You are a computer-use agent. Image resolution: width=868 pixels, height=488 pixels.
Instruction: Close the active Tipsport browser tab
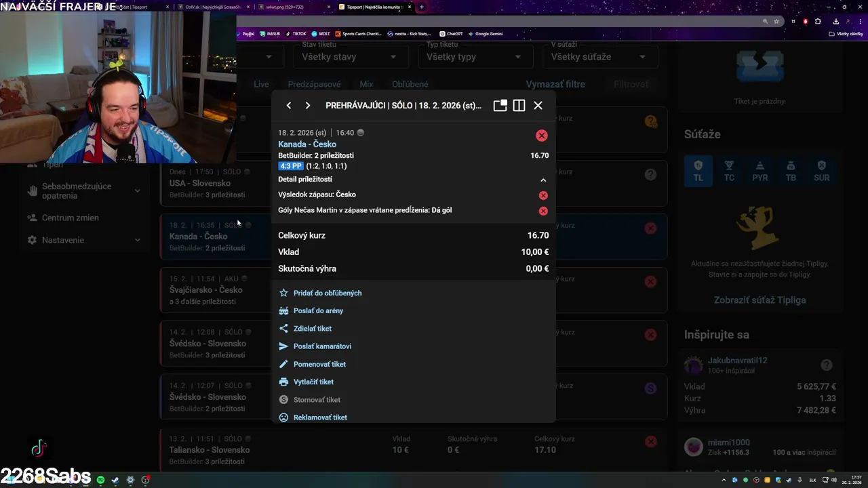pos(410,7)
